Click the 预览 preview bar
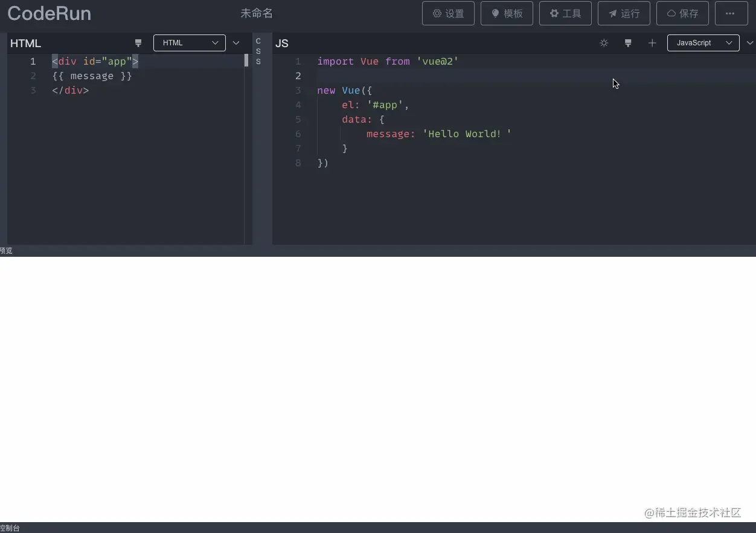The width and height of the screenshot is (756, 533). click(x=378, y=251)
